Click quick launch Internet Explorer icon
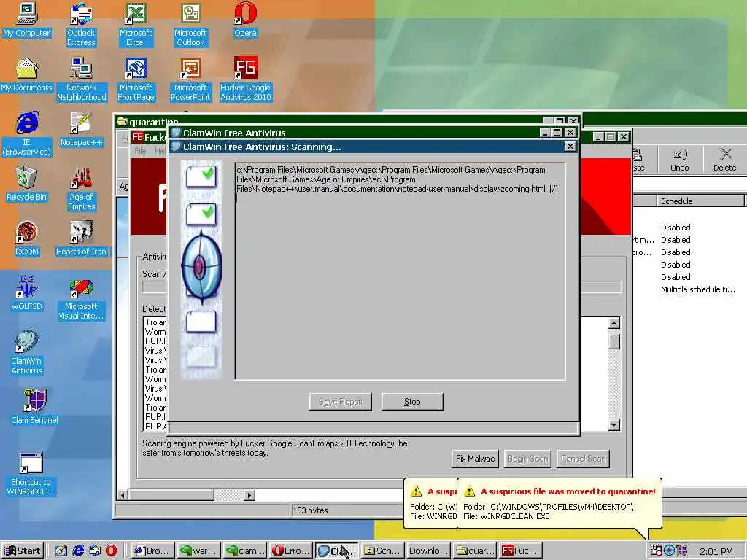This screenshot has height=560, width=747. pyautogui.click(x=78, y=551)
